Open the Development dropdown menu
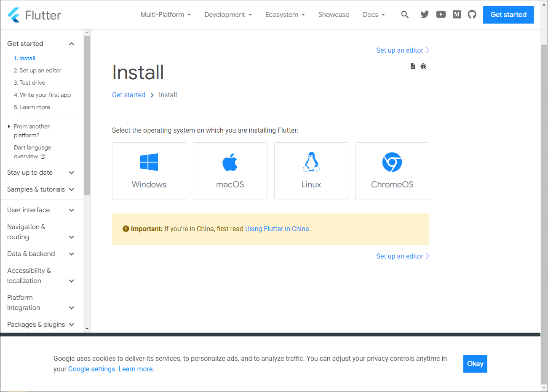The width and height of the screenshot is (548, 392). (x=228, y=15)
